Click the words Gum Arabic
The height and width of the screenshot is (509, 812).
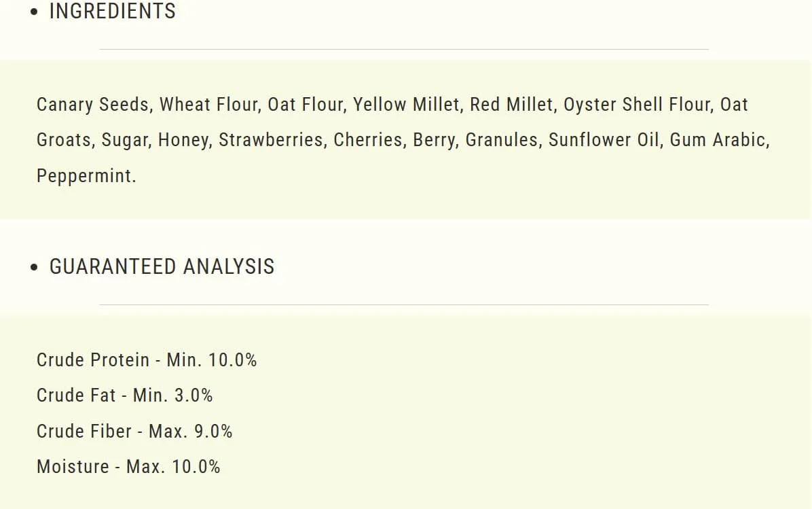(717, 140)
